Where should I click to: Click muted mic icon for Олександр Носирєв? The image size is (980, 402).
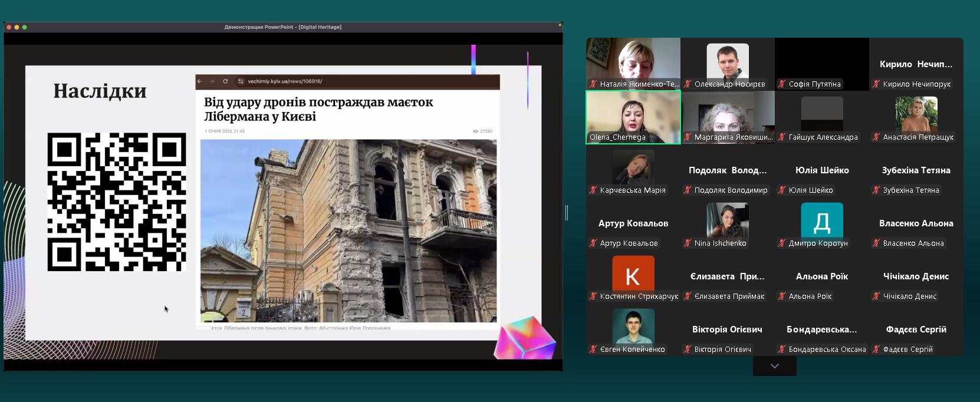(688, 84)
